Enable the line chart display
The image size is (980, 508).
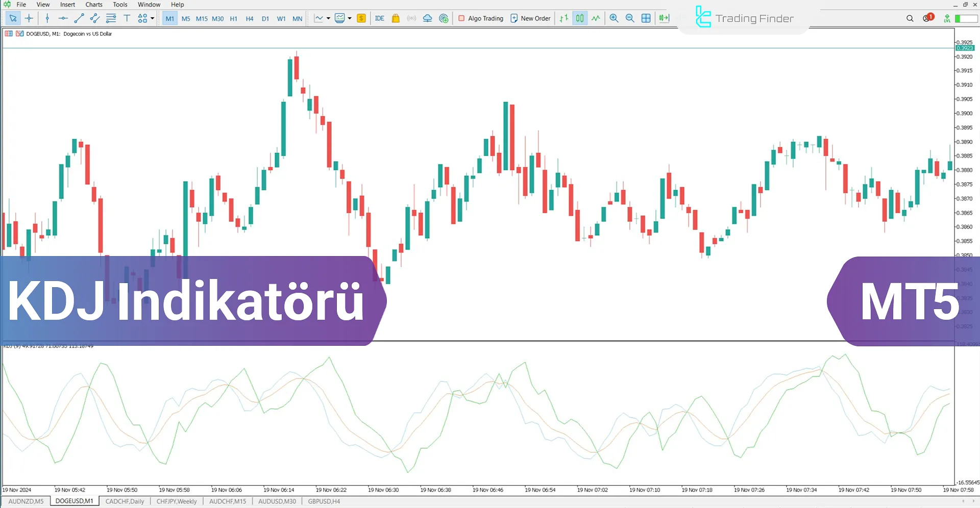(x=596, y=18)
